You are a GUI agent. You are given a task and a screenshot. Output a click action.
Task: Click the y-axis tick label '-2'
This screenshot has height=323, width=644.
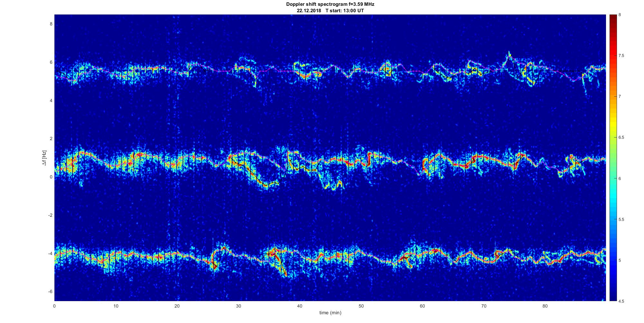tap(50, 215)
